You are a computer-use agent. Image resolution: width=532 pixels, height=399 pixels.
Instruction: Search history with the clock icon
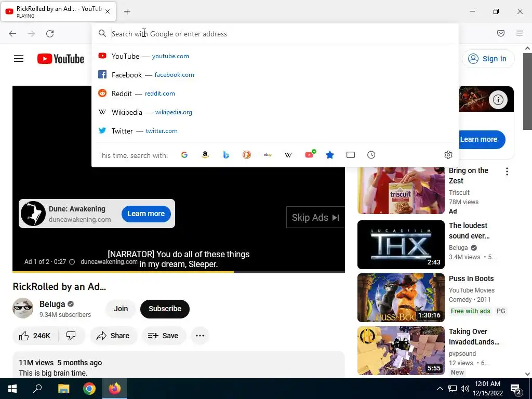point(371,155)
